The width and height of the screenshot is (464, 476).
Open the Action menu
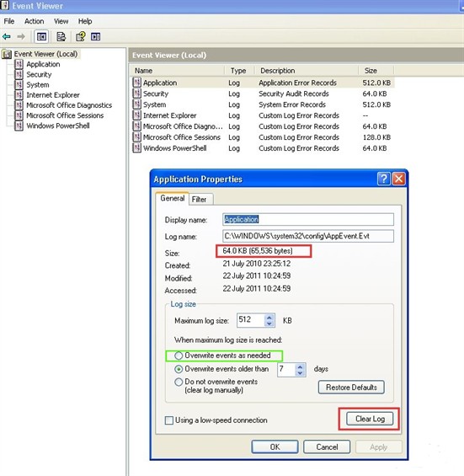35,21
